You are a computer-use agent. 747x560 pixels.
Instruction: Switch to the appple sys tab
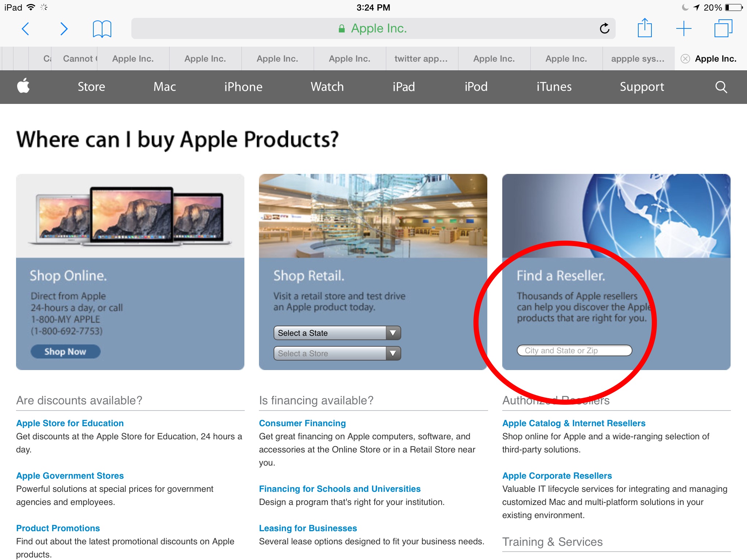click(638, 59)
